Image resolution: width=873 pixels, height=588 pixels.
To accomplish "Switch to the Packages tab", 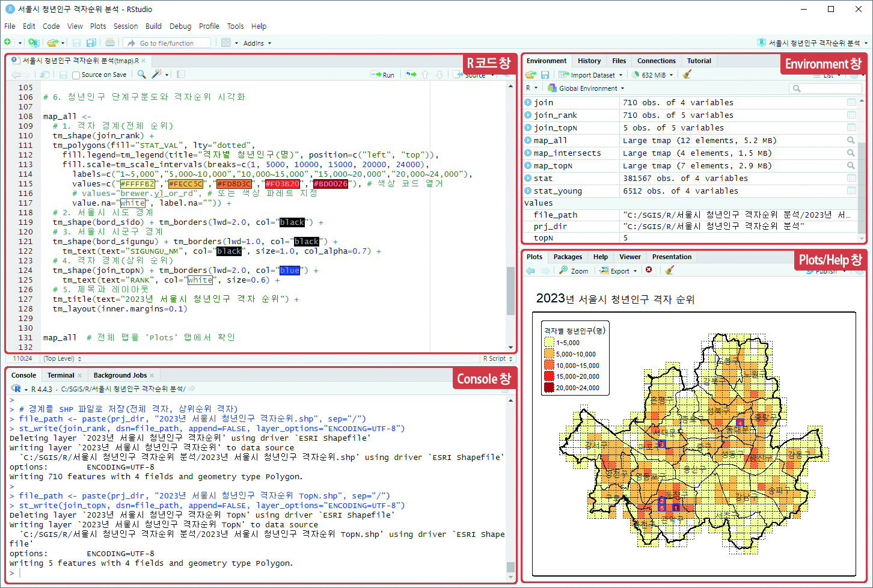I will pyautogui.click(x=568, y=257).
